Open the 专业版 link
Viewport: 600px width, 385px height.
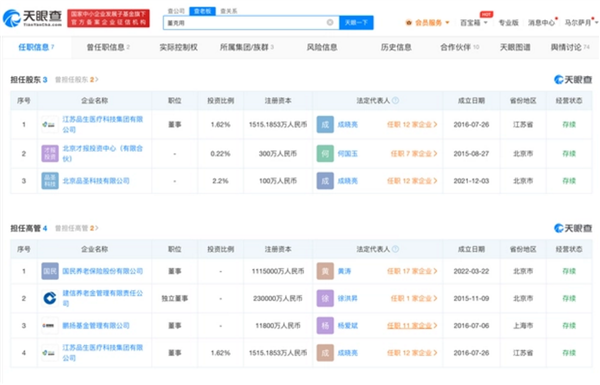[x=508, y=23]
